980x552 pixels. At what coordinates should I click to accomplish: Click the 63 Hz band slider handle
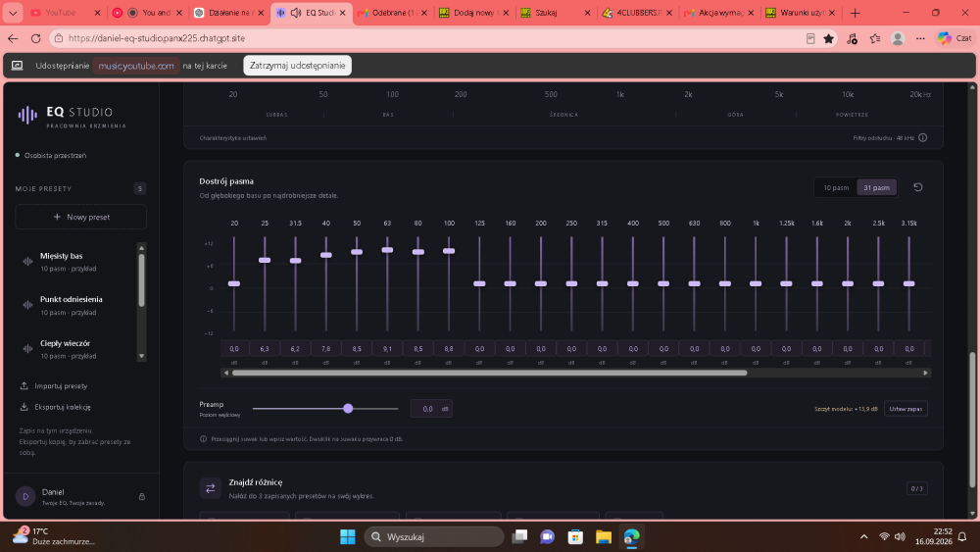[x=387, y=250]
